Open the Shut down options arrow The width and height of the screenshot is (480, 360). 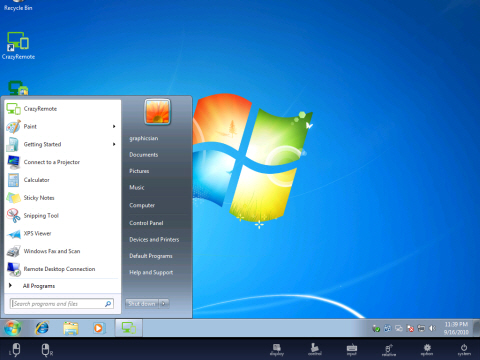[x=164, y=304]
